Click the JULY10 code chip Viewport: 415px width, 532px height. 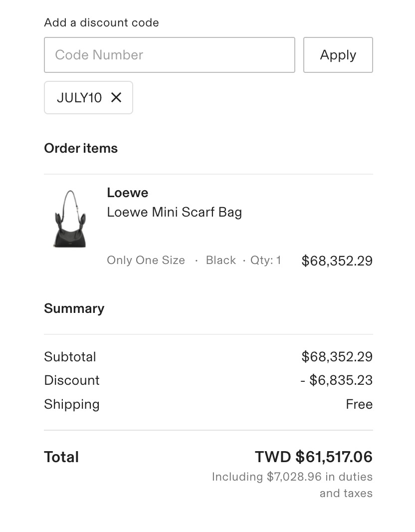click(88, 98)
